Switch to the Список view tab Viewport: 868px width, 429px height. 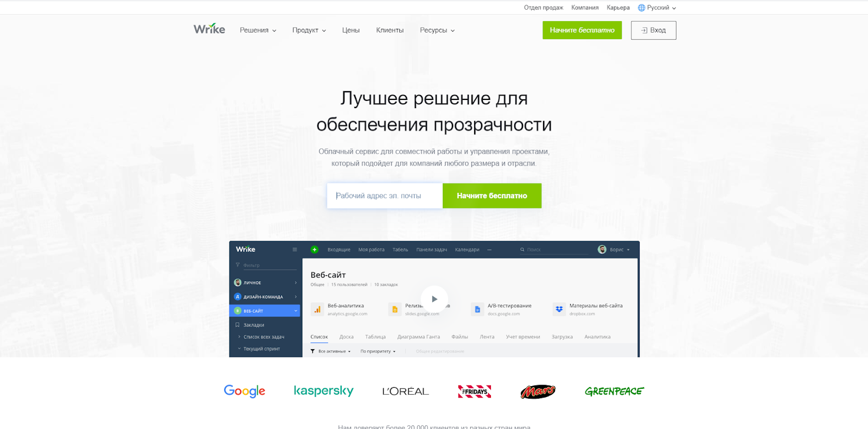click(320, 337)
